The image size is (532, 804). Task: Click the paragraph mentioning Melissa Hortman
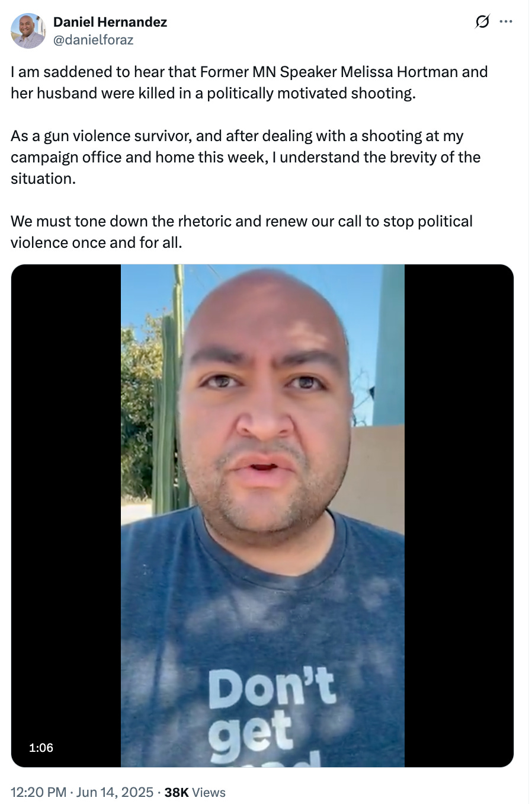(x=249, y=82)
